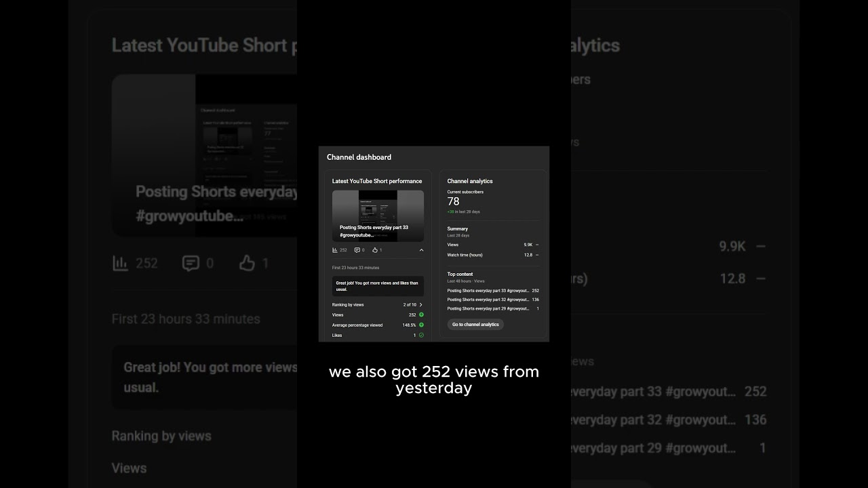Viewport: 868px width, 488px height.
Task: Click the Channel analytics card heading
Action: click(470, 181)
